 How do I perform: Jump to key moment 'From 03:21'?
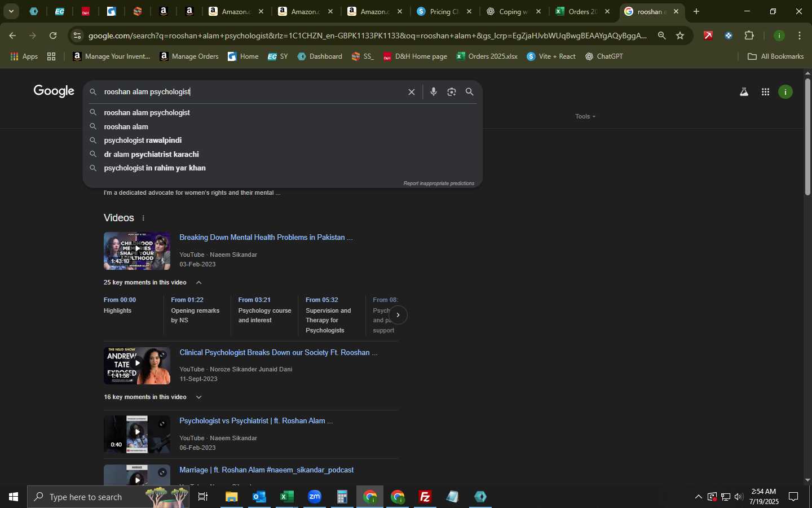coord(254,300)
